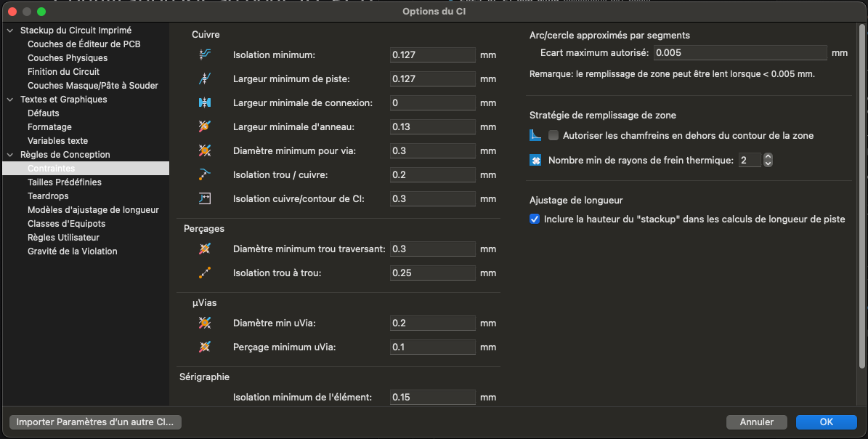
Task: Click the Options du CI window title
Action: tap(434, 11)
